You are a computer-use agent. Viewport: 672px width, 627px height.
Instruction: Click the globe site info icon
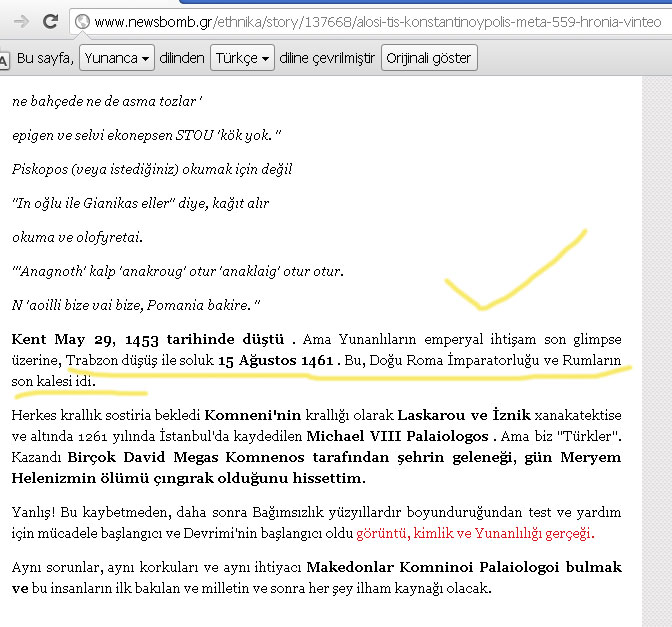click(83, 21)
